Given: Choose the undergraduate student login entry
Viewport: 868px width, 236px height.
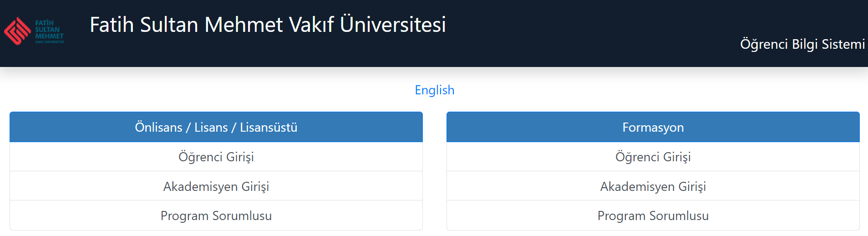Looking at the screenshot, I should 216,157.
